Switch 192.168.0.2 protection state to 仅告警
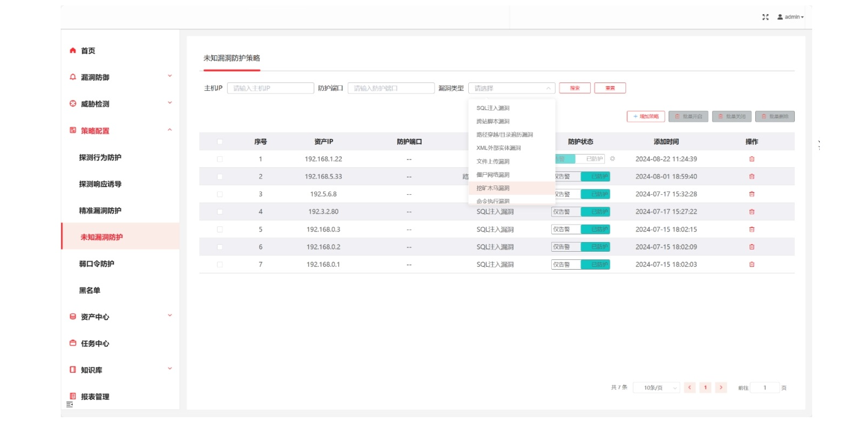The image size is (868, 434). [x=565, y=247]
